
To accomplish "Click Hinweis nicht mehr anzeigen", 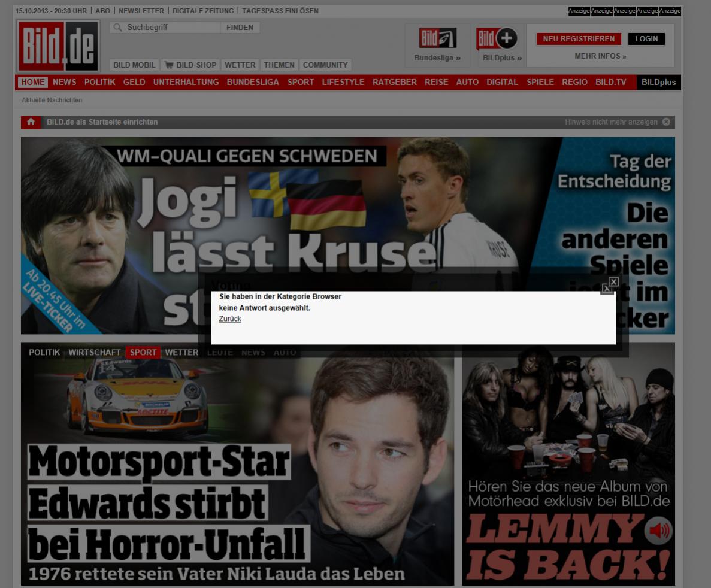I will [x=611, y=122].
